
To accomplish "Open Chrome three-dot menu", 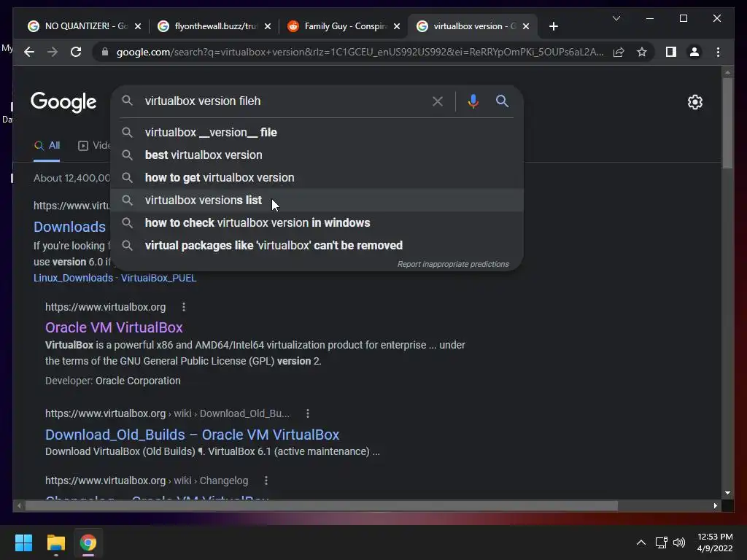I will pyautogui.click(x=718, y=52).
